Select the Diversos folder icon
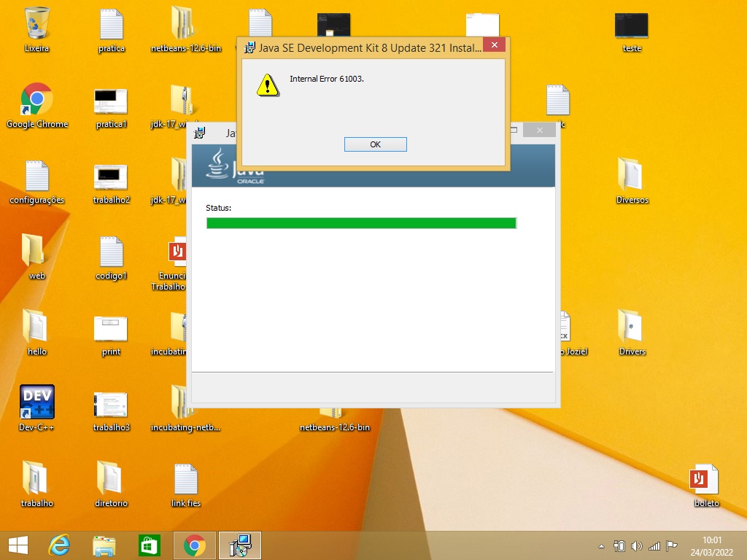This screenshot has width=747, height=560. [632, 181]
